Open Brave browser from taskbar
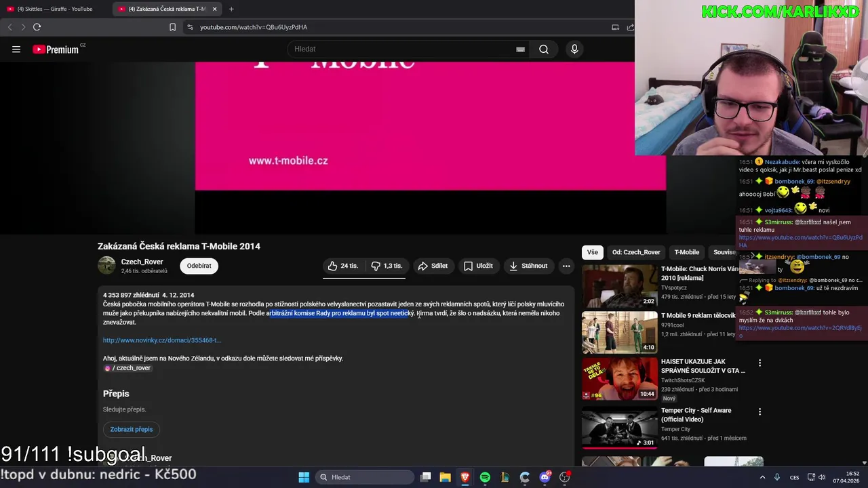 coord(465,477)
